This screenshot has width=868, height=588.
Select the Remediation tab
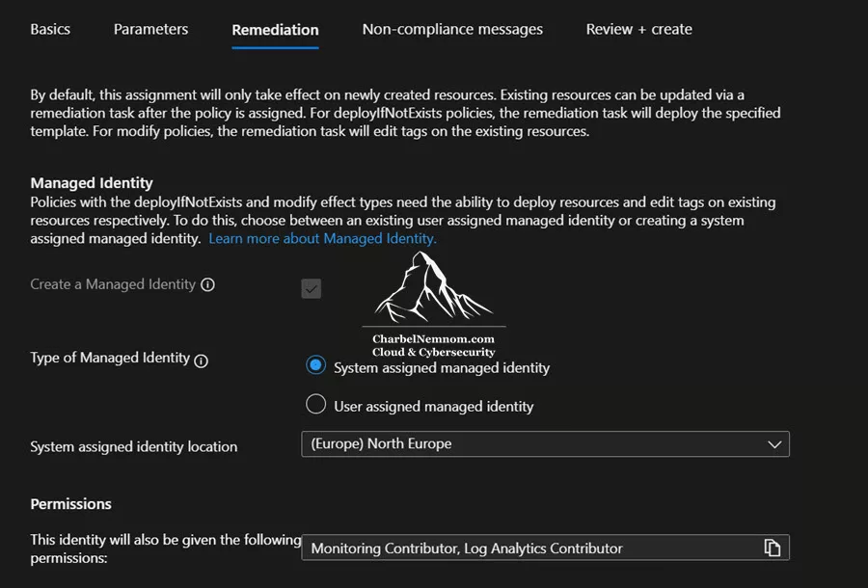(275, 30)
